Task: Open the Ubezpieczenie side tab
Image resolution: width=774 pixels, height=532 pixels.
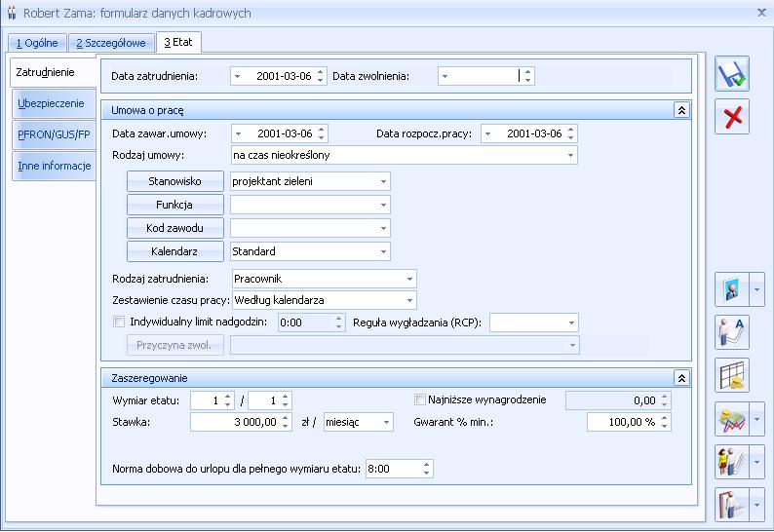Action: click(x=54, y=103)
